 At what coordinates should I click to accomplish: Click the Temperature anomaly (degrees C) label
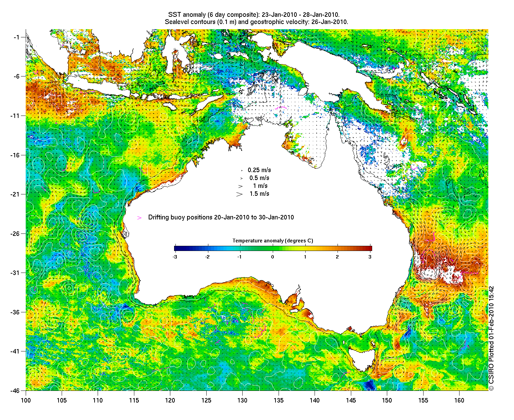click(x=273, y=241)
